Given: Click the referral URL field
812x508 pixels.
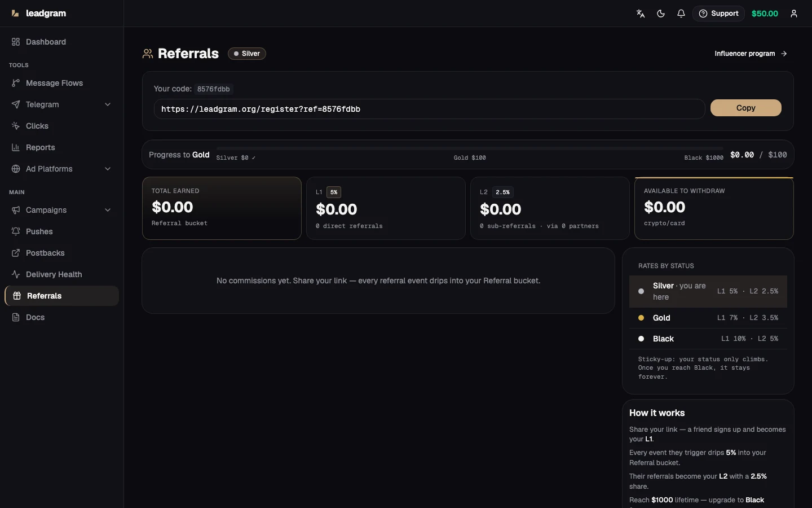Looking at the screenshot, I should 429,109.
